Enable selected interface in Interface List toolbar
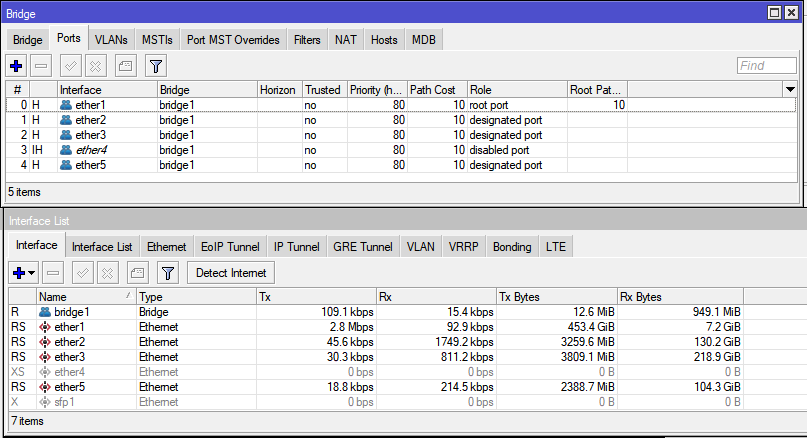The width and height of the screenshot is (807, 438). click(82, 273)
